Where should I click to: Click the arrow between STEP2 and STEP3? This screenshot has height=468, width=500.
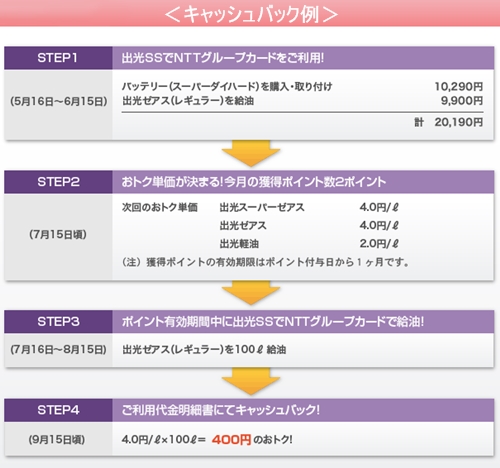[x=251, y=293]
